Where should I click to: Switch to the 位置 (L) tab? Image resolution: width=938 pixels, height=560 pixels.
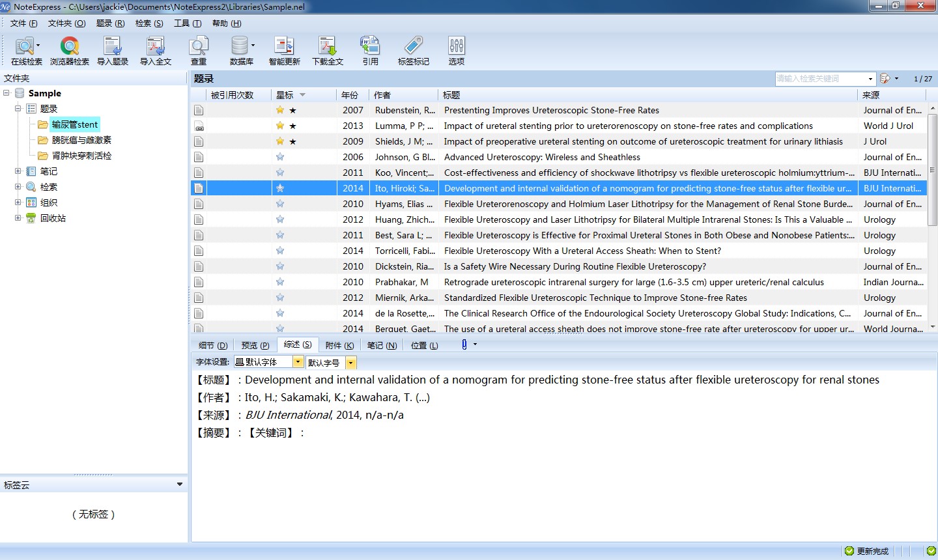pyautogui.click(x=425, y=345)
